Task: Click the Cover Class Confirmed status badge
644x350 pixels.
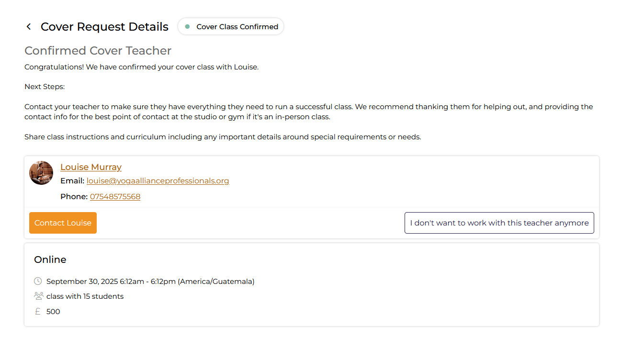Action: tap(231, 26)
